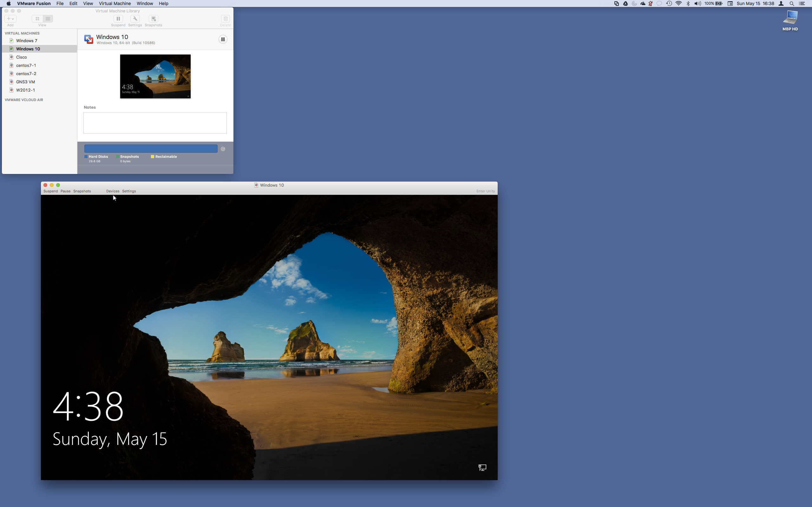Click the Suspend icon in Library toolbar
Image resolution: width=812 pixels, height=507 pixels.
(x=118, y=19)
